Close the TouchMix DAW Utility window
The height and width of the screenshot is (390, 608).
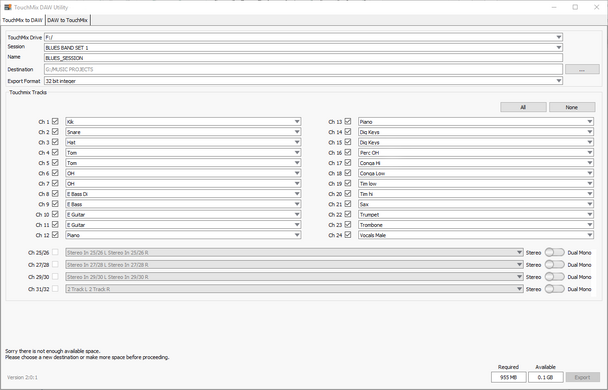click(x=597, y=7)
